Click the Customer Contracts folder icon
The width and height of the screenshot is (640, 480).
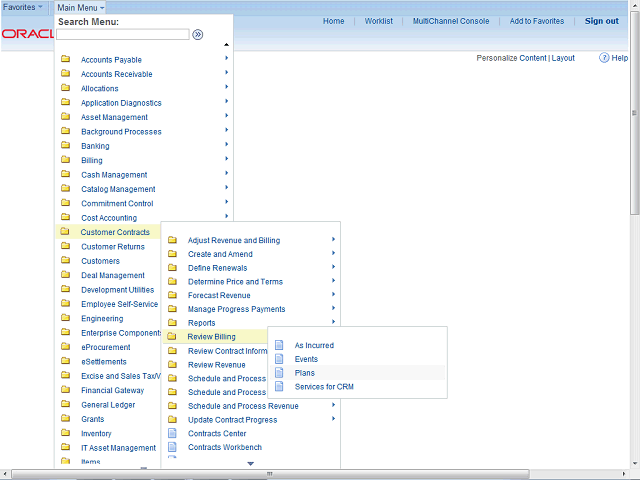click(x=65, y=231)
